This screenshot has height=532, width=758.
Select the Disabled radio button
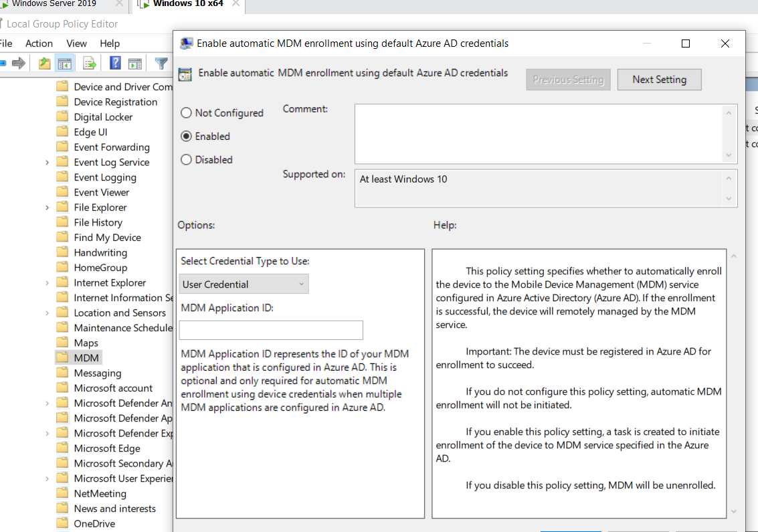[x=186, y=159]
